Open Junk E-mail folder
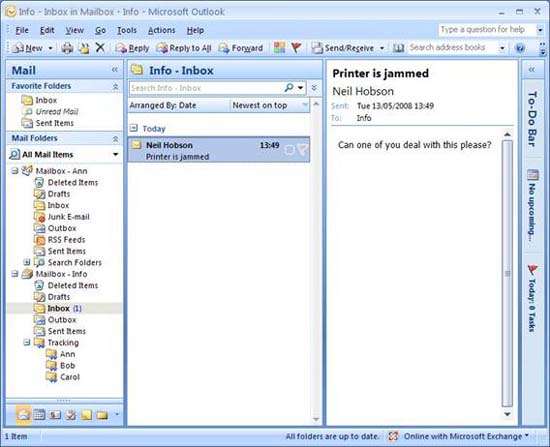 point(68,217)
